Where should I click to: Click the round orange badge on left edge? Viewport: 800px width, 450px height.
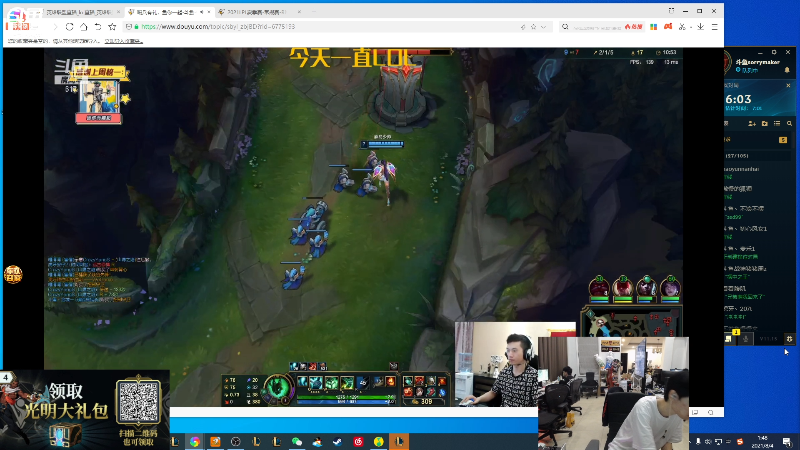(13, 274)
